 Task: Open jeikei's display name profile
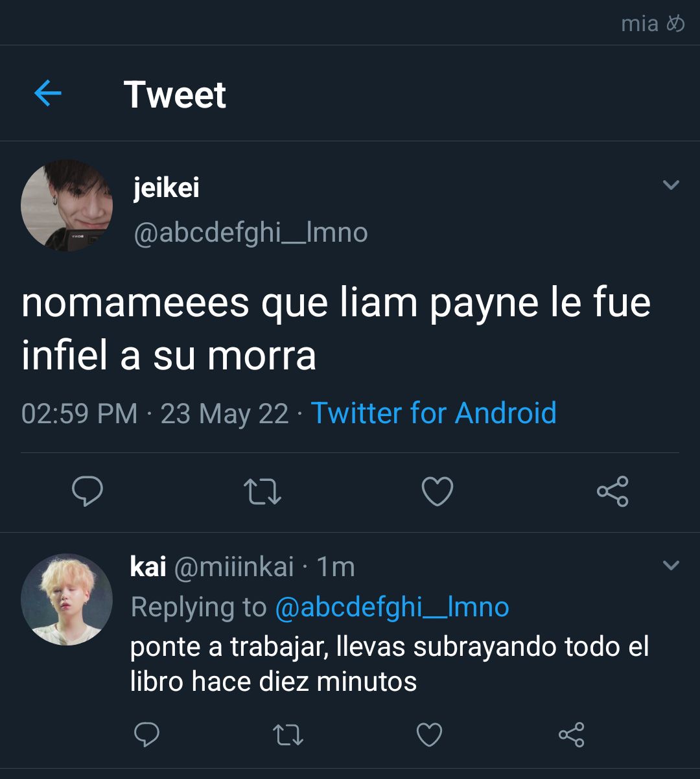click(166, 188)
